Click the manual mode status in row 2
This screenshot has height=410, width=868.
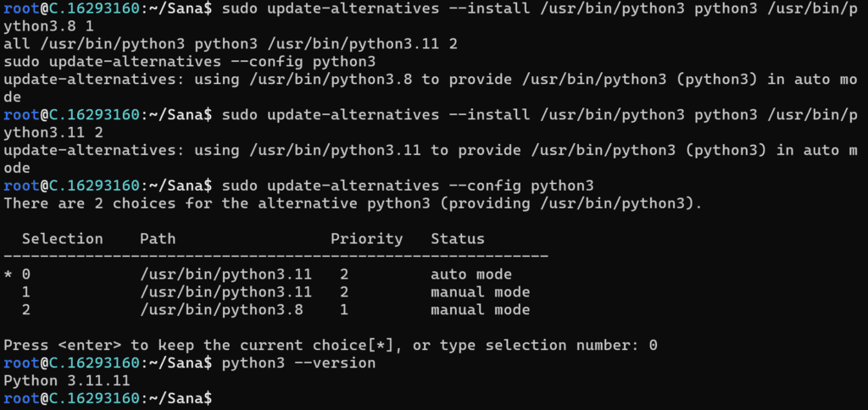tap(481, 310)
